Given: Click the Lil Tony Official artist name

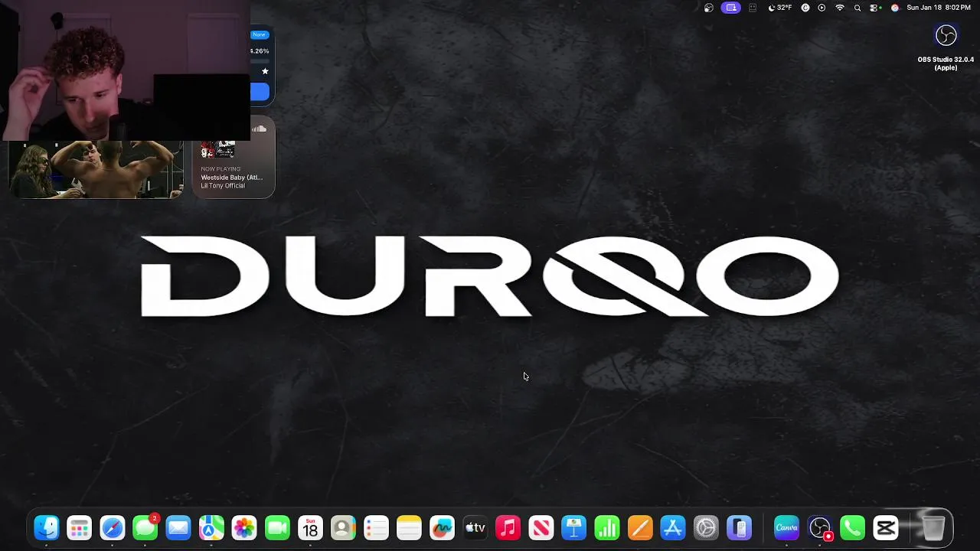Looking at the screenshot, I should pyautogui.click(x=223, y=185).
